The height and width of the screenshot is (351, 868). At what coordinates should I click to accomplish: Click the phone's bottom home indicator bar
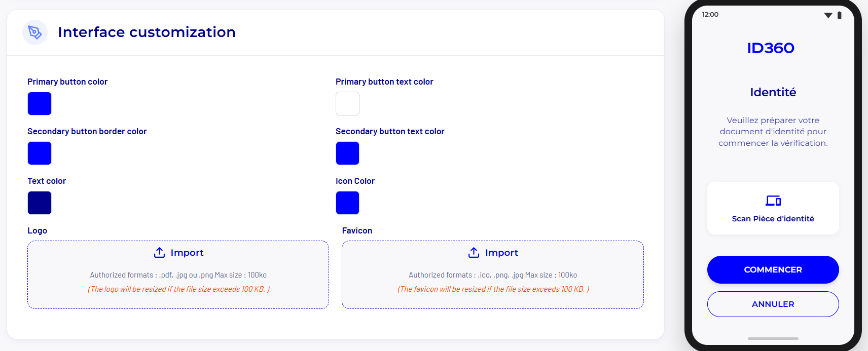coord(773,338)
